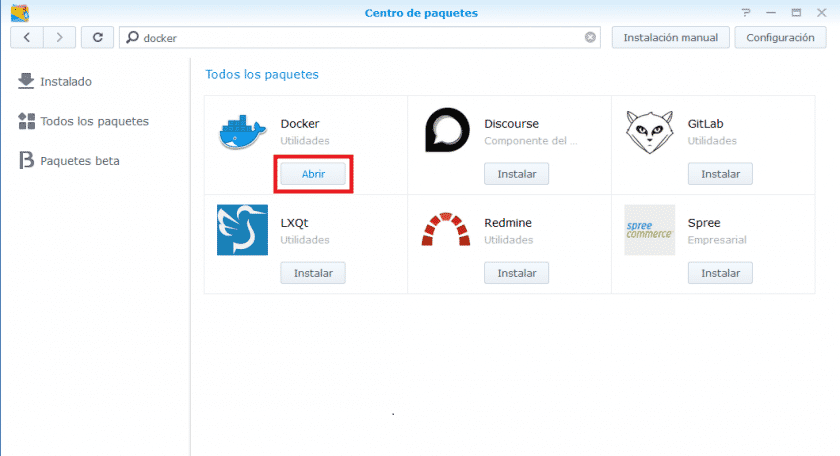Clear the docker search text
The height and width of the screenshot is (456, 840).
590,38
